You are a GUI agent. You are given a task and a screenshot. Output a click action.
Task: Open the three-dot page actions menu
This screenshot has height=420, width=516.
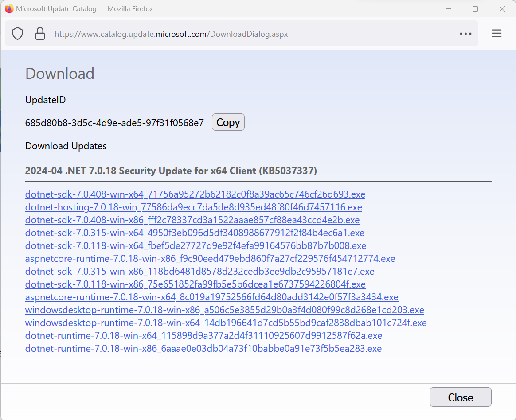pyautogui.click(x=465, y=34)
